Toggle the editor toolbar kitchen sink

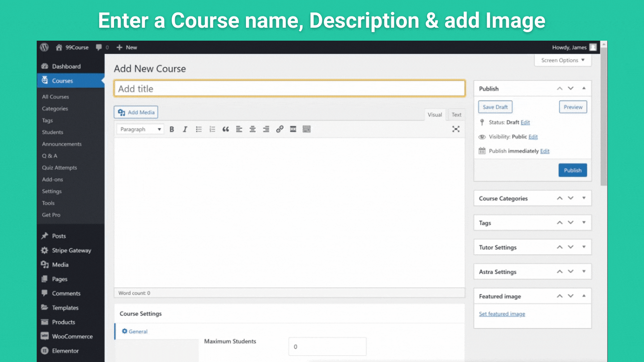(x=306, y=129)
